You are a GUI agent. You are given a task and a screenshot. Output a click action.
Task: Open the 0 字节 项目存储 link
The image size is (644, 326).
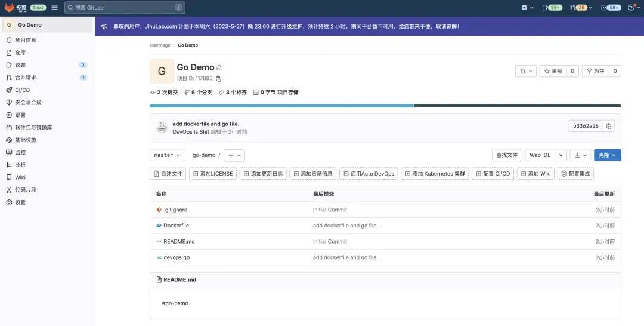276,93
